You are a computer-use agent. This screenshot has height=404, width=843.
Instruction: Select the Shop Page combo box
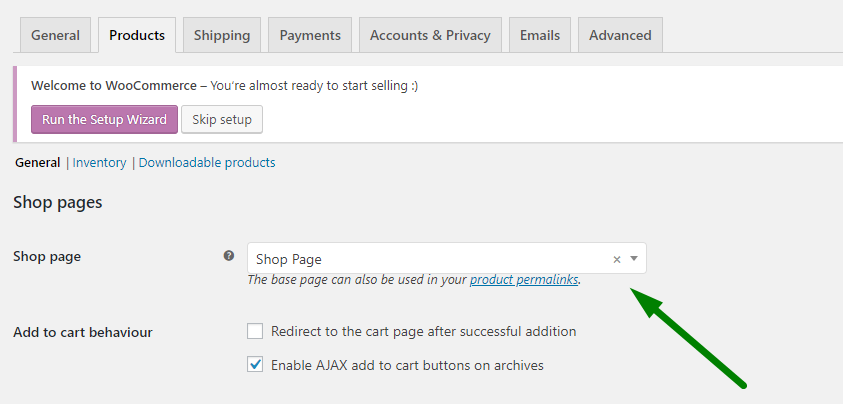[430, 259]
